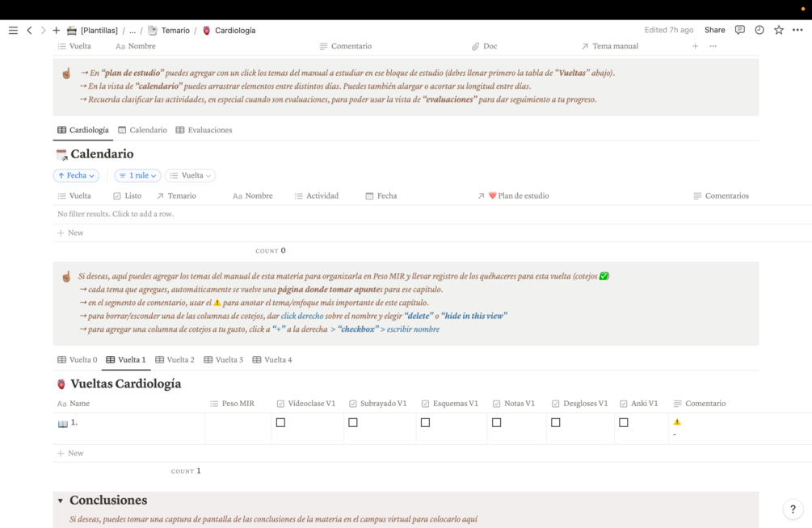Favorite this page with the star icon
Viewport: 812px width, 528px height.
point(778,30)
